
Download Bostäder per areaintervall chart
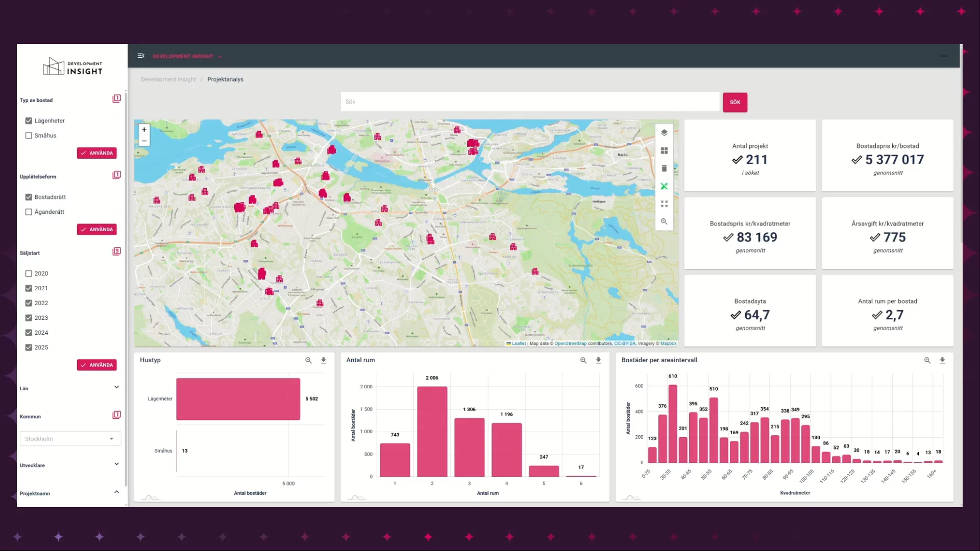click(x=942, y=360)
